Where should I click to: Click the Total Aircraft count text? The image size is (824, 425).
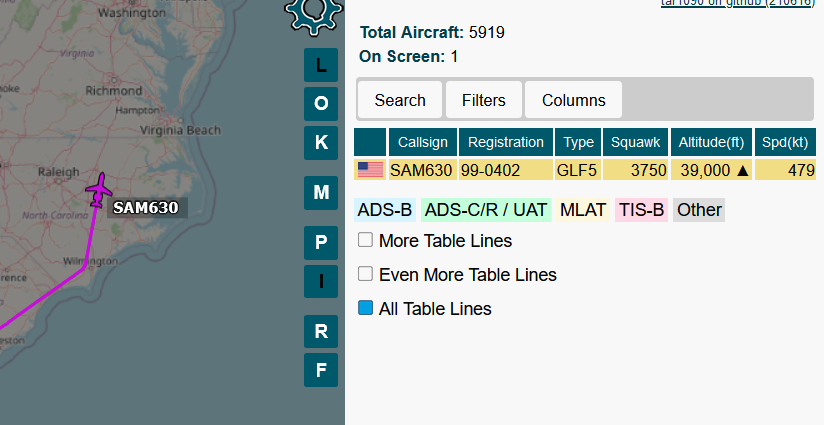[x=432, y=33]
